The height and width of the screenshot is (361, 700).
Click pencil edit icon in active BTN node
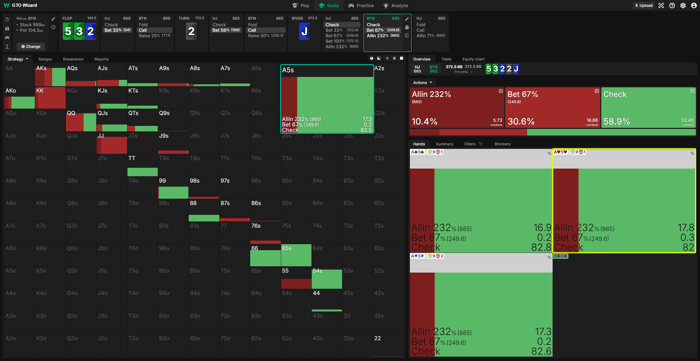pos(407,19)
